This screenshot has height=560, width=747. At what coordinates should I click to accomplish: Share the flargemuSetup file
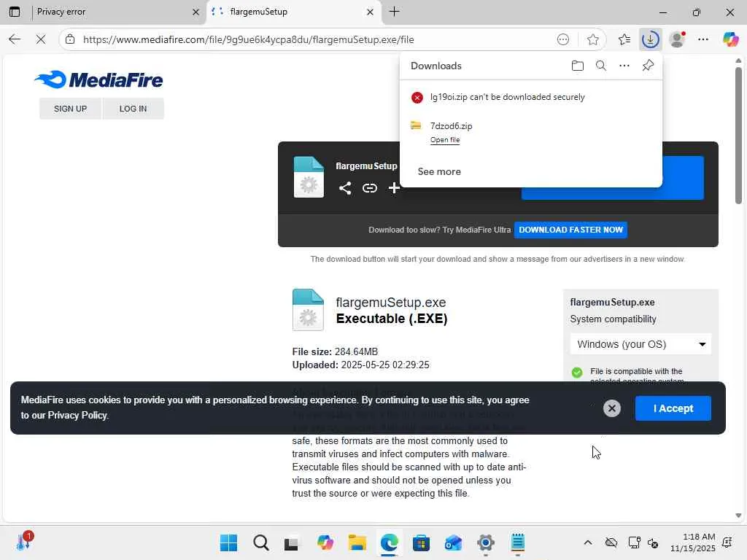[345, 188]
